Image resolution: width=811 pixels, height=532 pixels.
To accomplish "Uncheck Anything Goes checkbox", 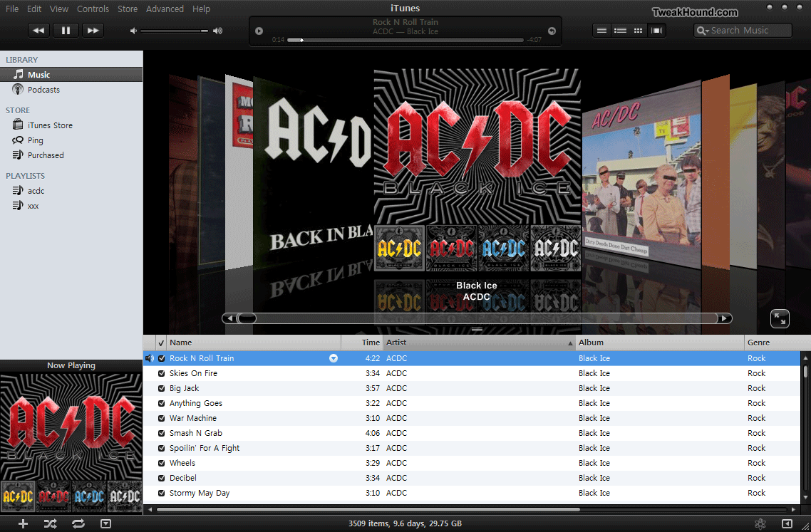I will (161, 403).
